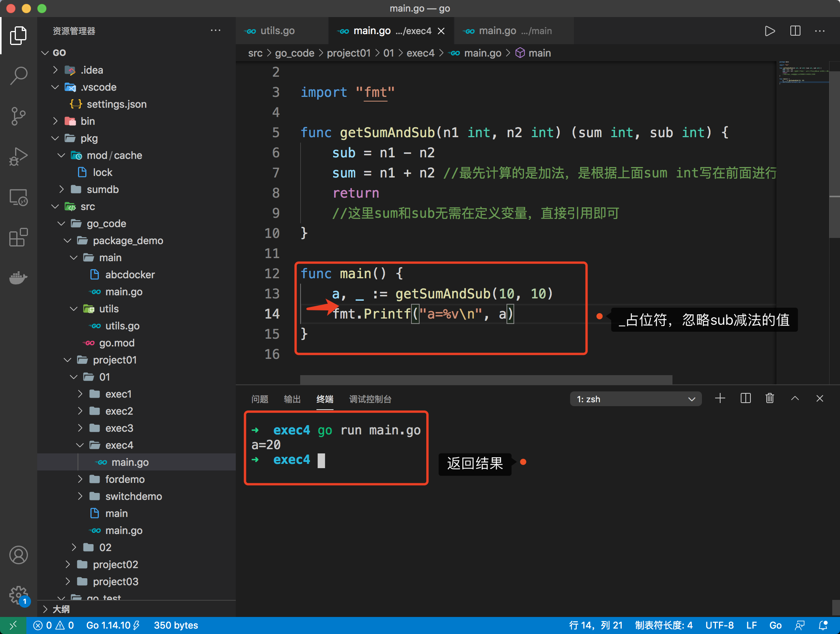
Task: Kill terminal with the trash icon
Action: point(769,398)
